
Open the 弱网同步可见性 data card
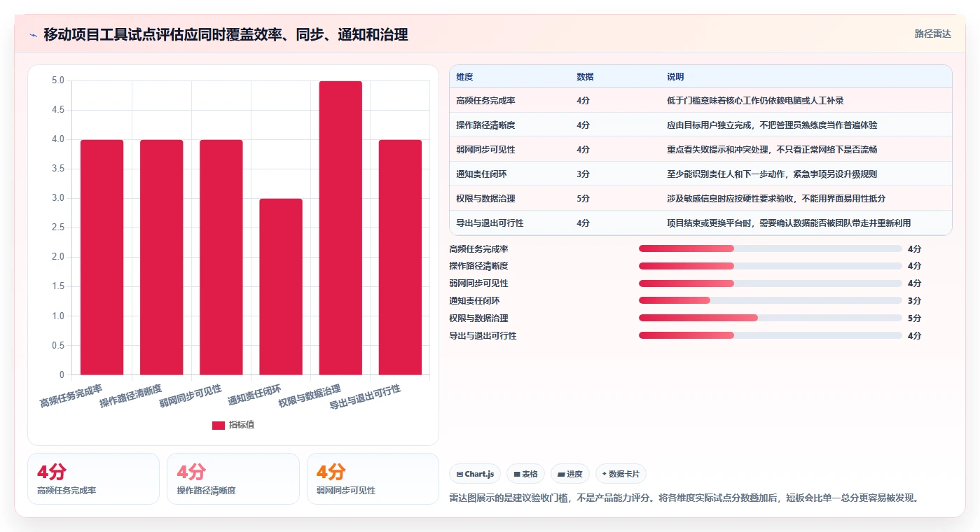[x=373, y=479]
